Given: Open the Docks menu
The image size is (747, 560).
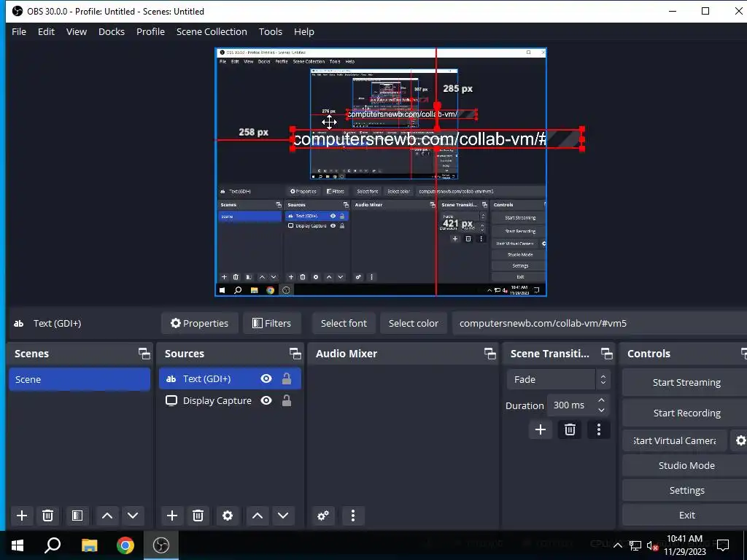Looking at the screenshot, I should click(x=112, y=31).
